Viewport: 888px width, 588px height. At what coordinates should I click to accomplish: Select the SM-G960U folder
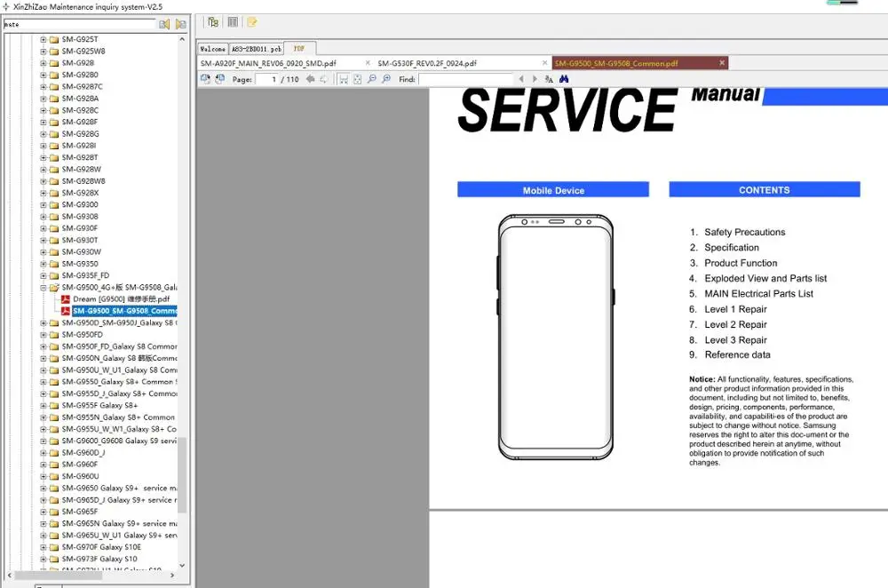(x=80, y=476)
